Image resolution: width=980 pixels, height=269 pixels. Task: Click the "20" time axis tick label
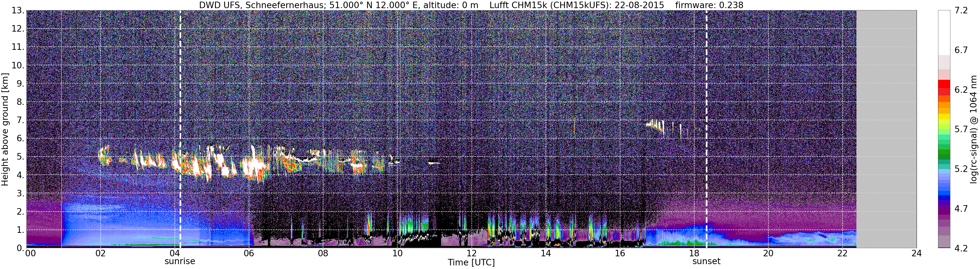[x=768, y=253]
